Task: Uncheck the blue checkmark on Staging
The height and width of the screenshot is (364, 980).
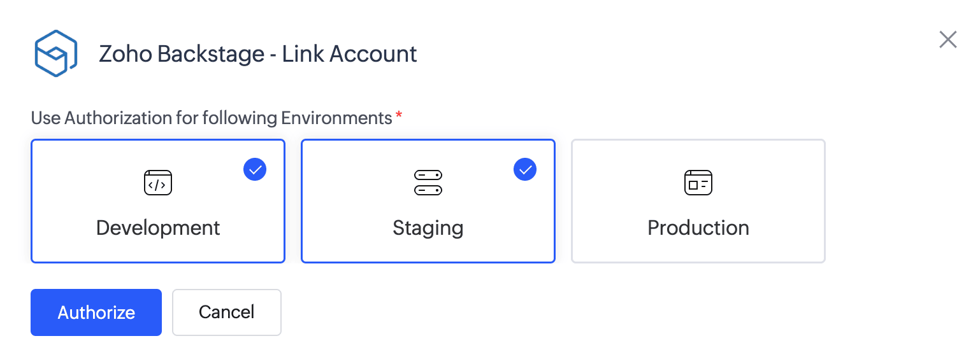Action: coord(525,169)
